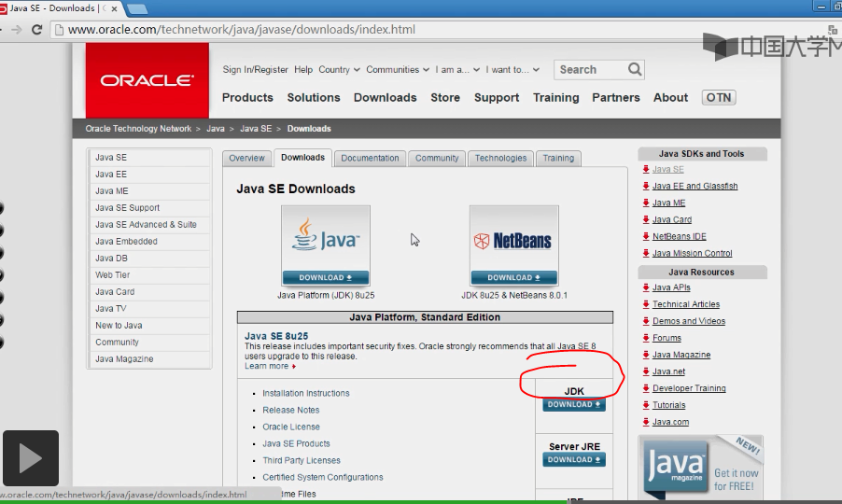Image resolution: width=842 pixels, height=504 pixels.
Task: Open the Third Party Licenses link
Action: pos(302,460)
